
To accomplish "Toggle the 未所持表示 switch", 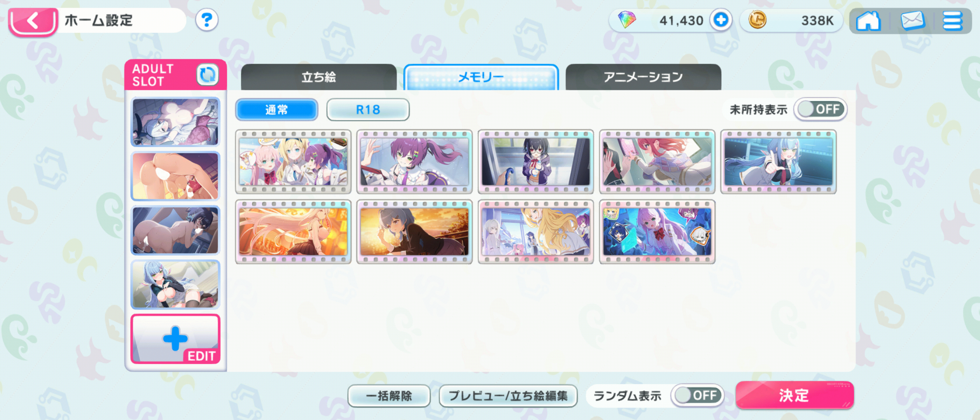I will (821, 109).
